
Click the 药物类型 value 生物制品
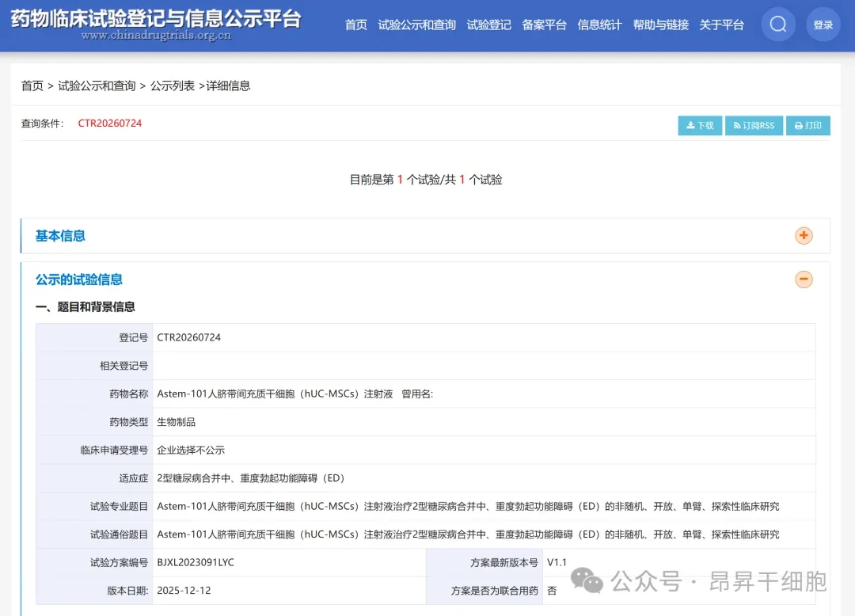click(x=176, y=422)
